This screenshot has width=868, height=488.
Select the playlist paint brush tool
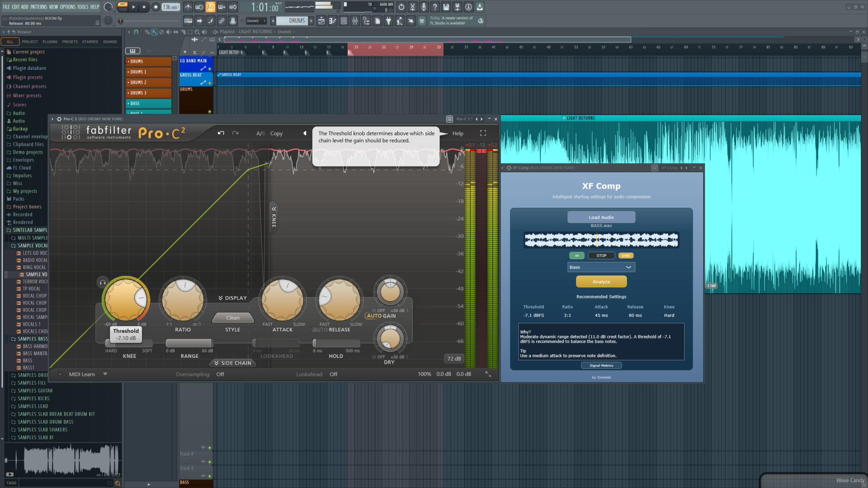pos(154,32)
